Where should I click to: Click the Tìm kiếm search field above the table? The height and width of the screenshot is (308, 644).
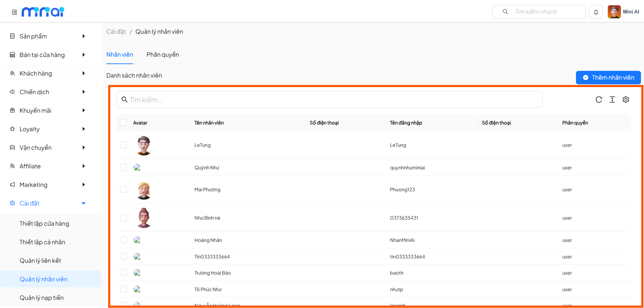(236, 99)
